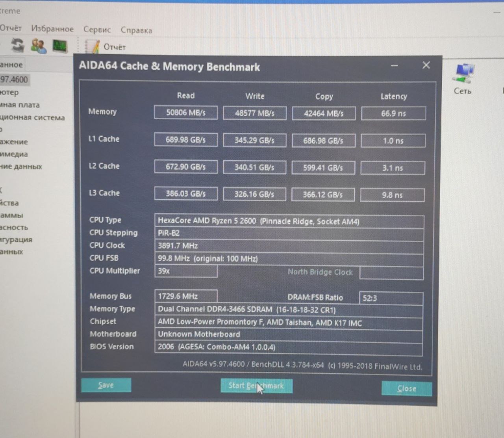The height and width of the screenshot is (438, 504).
Task: Select the аммы sidebar item
Action: pyautogui.click(x=11, y=215)
